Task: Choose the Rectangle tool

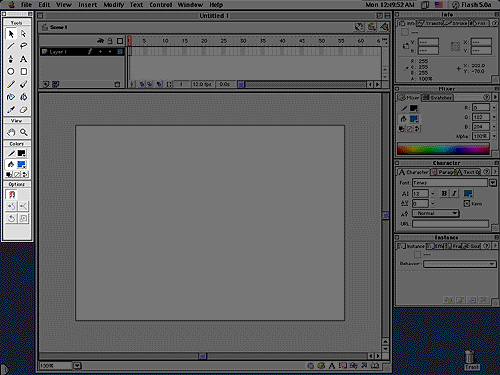Action: 23,72
